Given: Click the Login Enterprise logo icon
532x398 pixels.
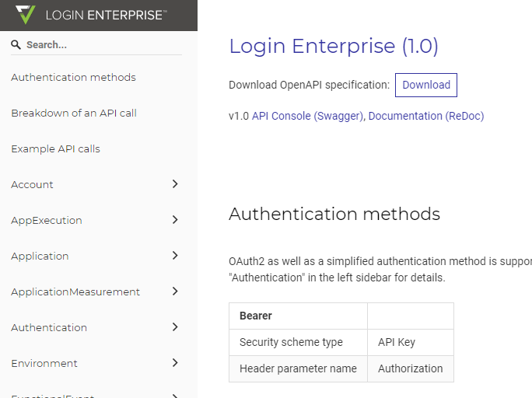Looking at the screenshot, I should tap(26, 15).
